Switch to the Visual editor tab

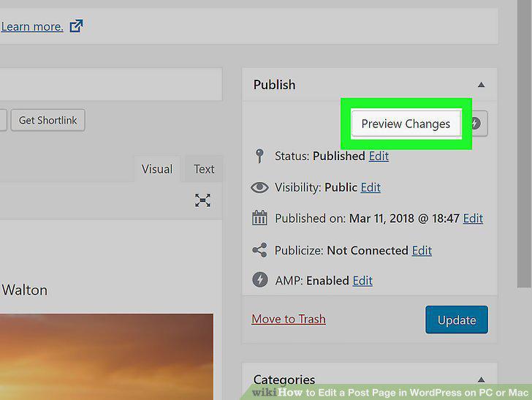[x=156, y=169]
